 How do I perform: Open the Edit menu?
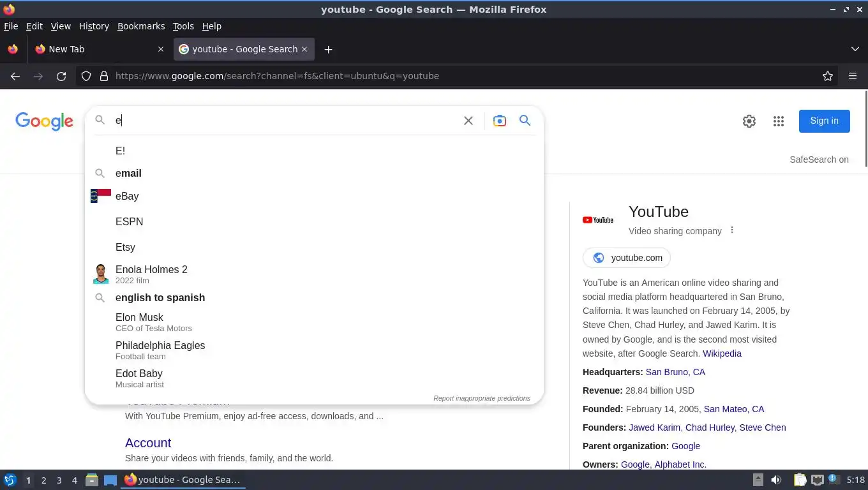(34, 26)
